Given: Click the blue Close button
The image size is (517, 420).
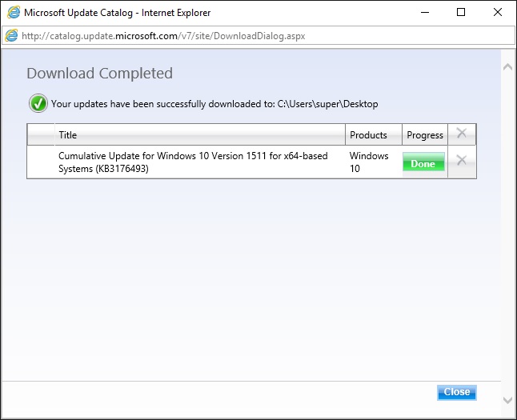Looking at the screenshot, I should (457, 392).
